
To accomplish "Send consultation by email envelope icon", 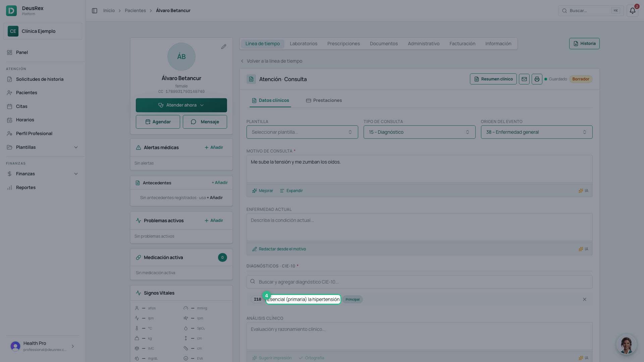I will (524, 79).
